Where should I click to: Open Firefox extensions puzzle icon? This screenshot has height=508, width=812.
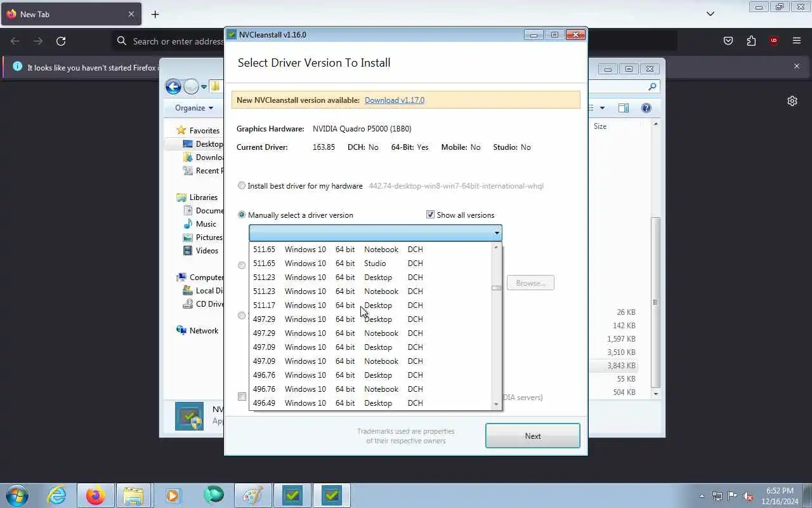[x=751, y=41]
